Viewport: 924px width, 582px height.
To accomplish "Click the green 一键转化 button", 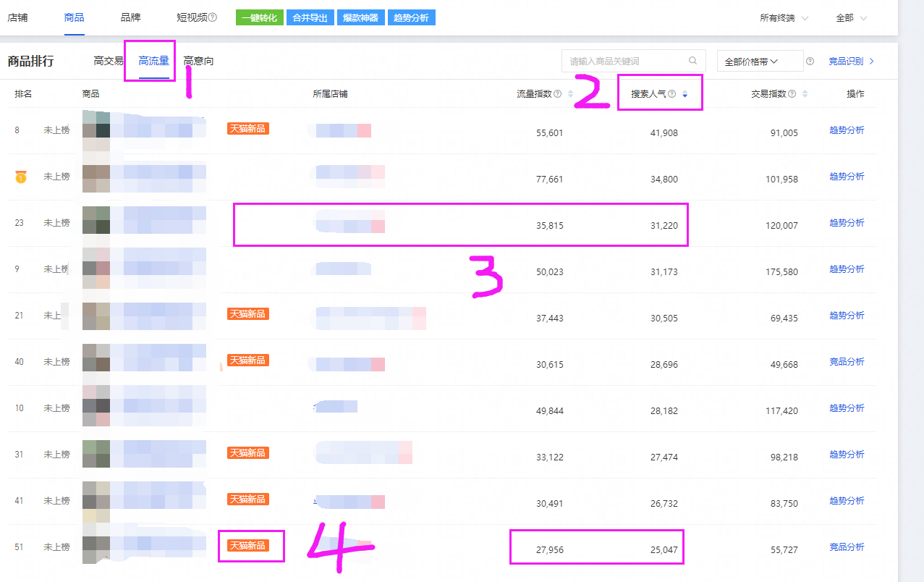I will click(259, 18).
